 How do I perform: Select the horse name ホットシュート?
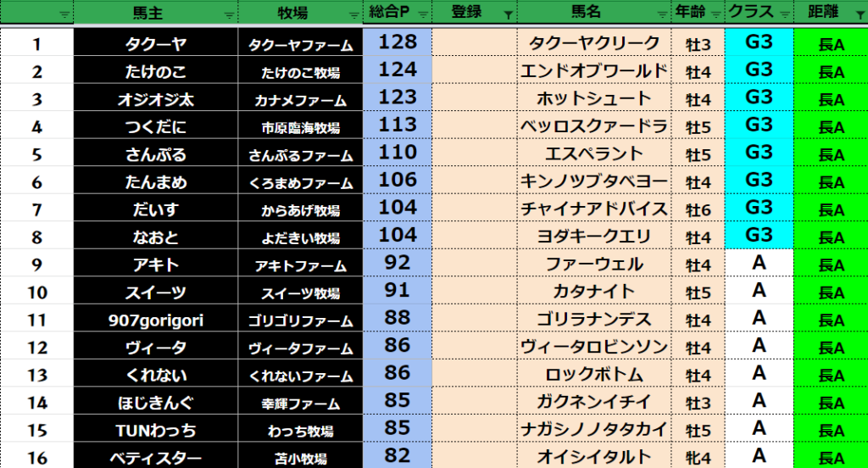(x=593, y=99)
